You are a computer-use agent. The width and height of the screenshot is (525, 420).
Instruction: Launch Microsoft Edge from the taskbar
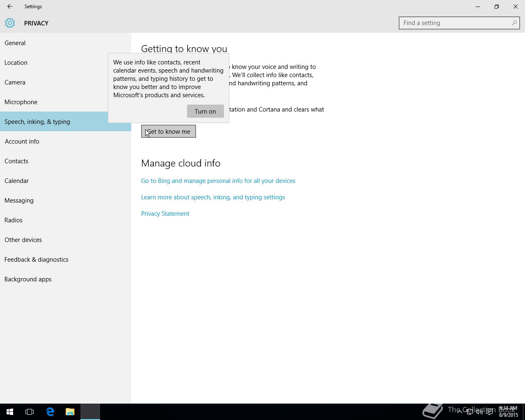[x=50, y=412]
